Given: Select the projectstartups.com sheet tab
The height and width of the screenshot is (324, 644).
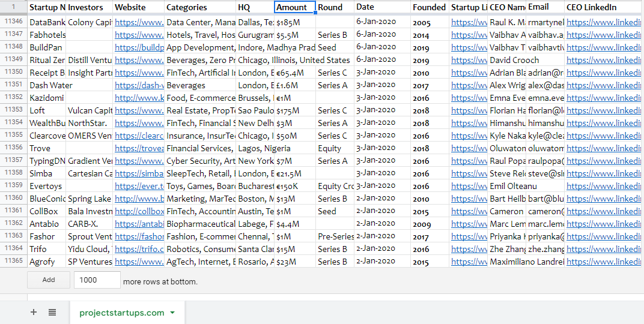Looking at the screenshot, I should (127, 313).
